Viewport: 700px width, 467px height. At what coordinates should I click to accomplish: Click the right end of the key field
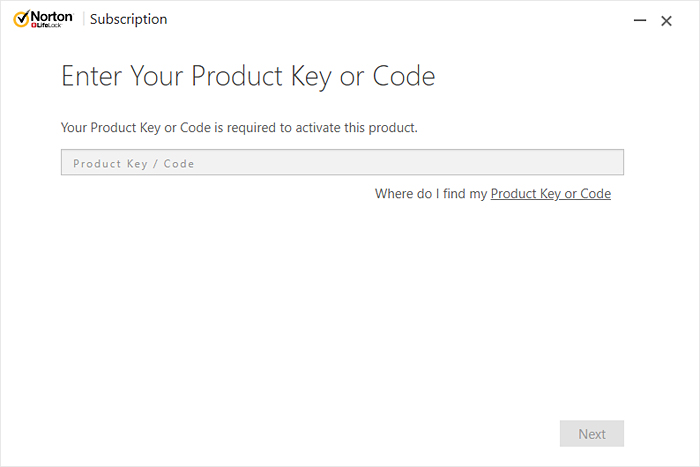(x=610, y=162)
